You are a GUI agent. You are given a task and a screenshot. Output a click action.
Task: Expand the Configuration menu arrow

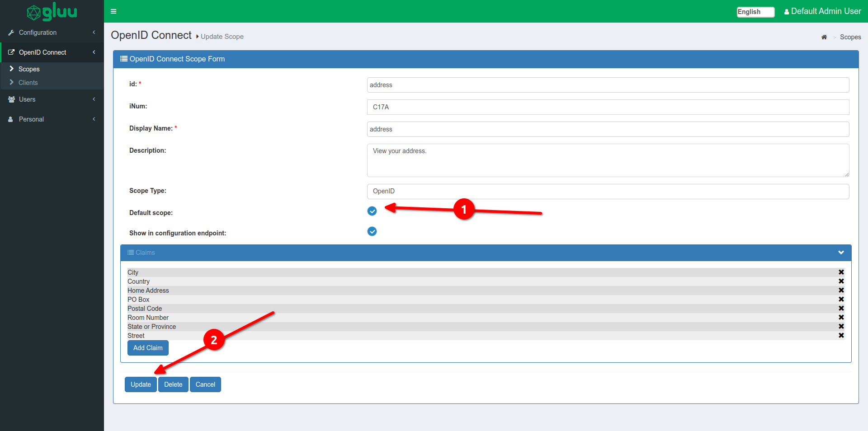tap(94, 33)
